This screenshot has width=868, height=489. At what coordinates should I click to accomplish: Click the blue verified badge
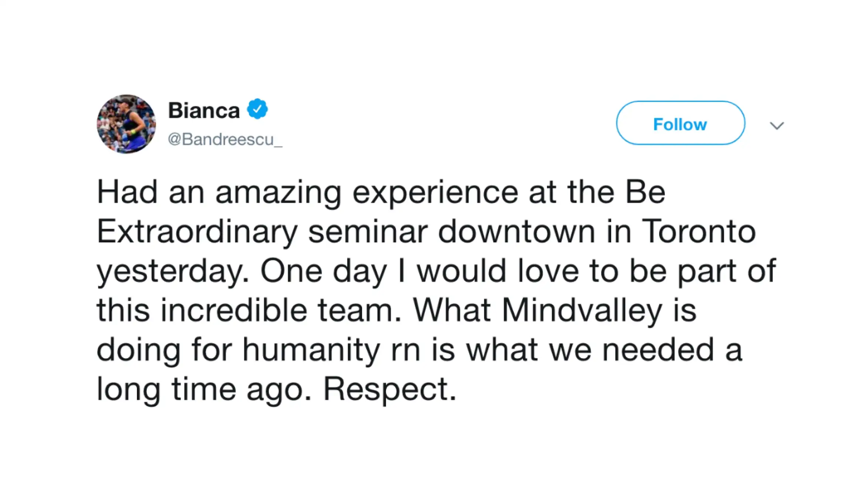257,109
